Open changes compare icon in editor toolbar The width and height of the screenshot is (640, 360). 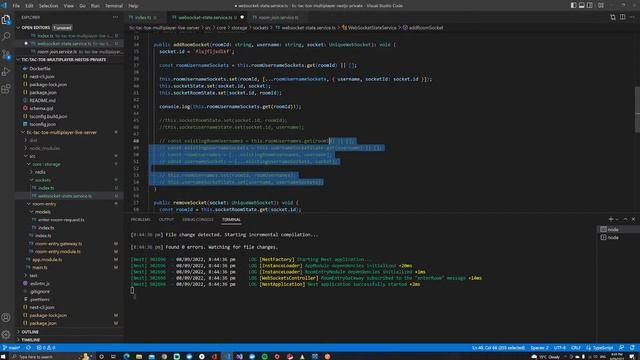(x=613, y=17)
